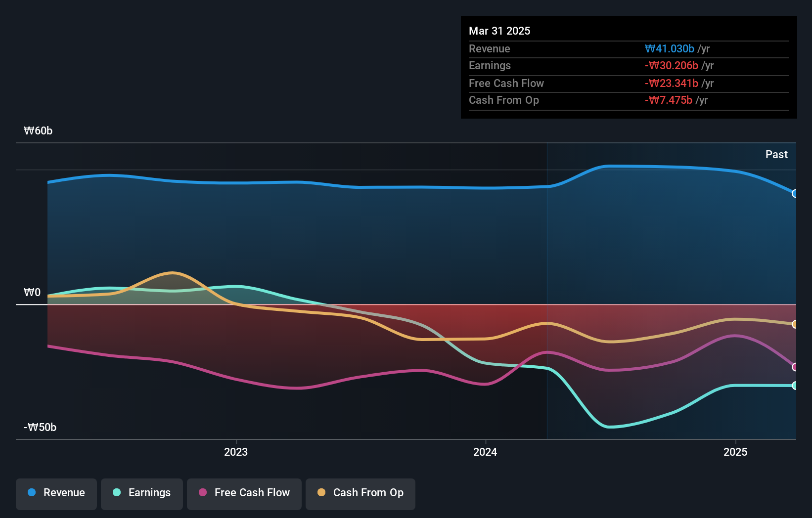The height and width of the screenshot is (518, 812).
Task: Click the -₩30.206b earnings value
Action: click(672, 65)
